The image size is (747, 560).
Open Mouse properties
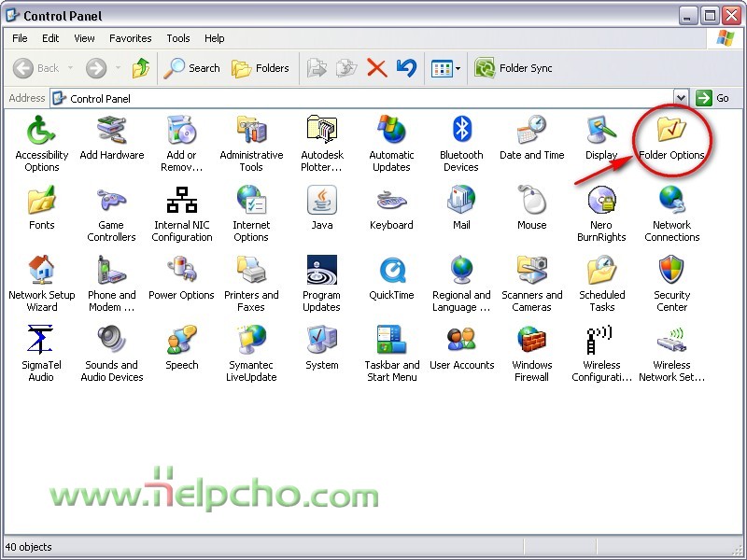pos(531,208)
